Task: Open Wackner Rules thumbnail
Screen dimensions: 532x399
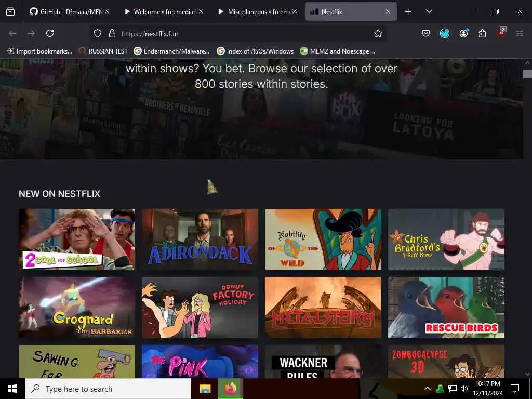Action: click(323, 362)
